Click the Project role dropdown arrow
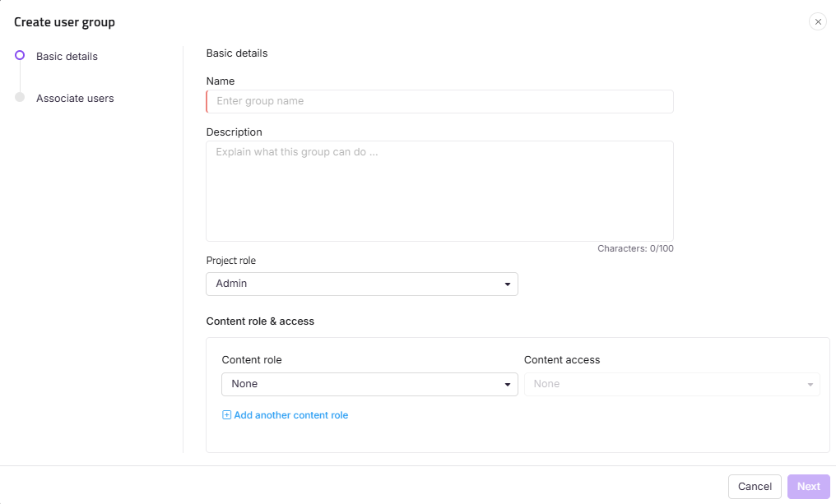This screenshot has width=836, height=504. (x=508, y=284)
